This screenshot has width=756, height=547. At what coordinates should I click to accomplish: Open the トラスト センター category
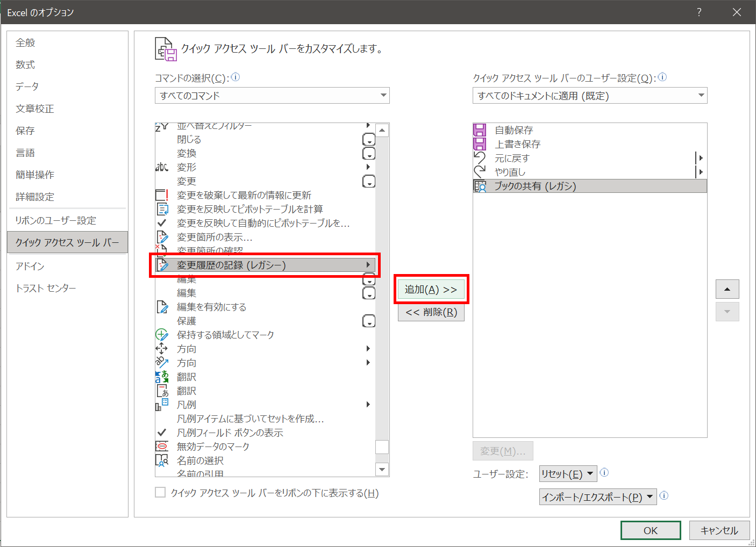(68, 288)
